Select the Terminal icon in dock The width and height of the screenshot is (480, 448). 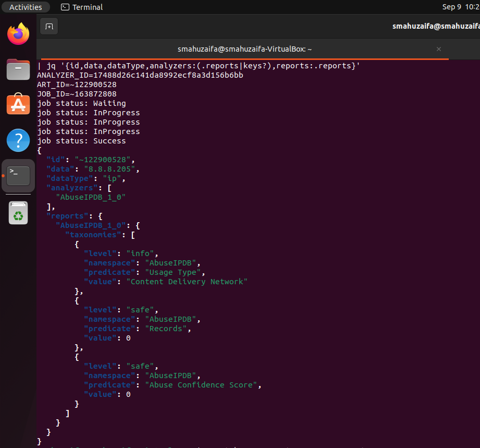pyautogui.click(x=18, y=176)
